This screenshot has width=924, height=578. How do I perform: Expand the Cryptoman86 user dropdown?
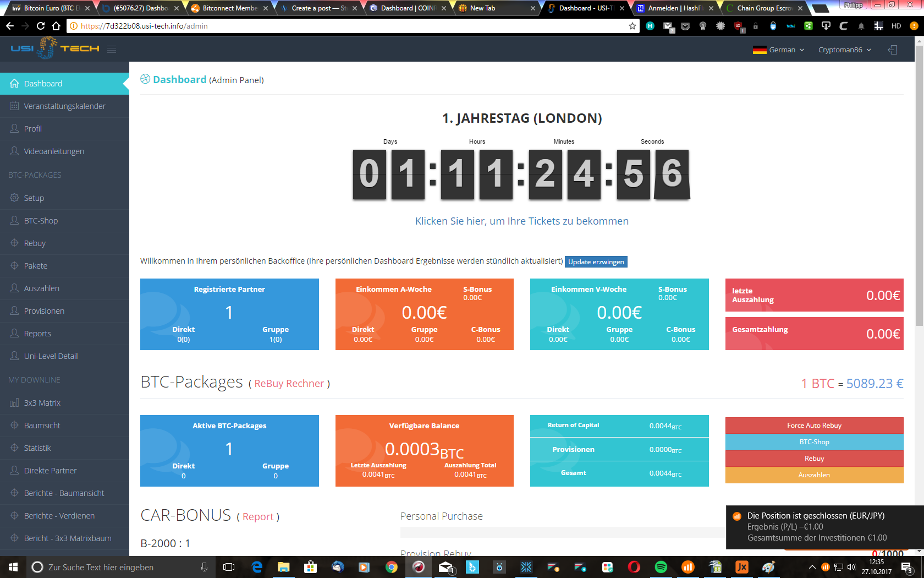(x=845, y=50)
